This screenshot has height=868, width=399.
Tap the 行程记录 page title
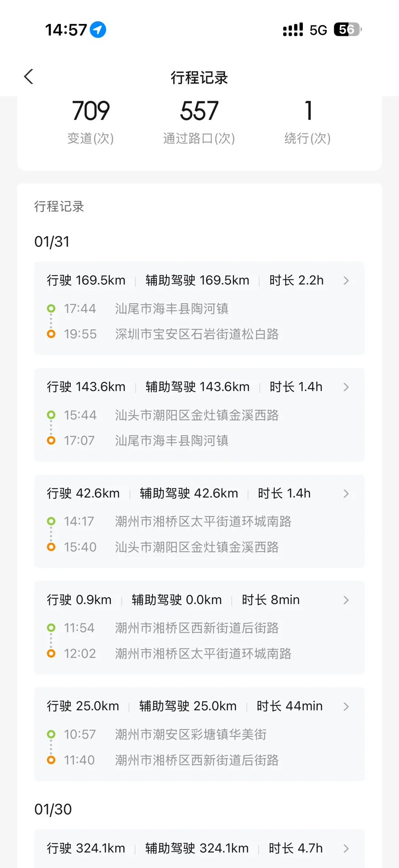click(x=199, y=78)
